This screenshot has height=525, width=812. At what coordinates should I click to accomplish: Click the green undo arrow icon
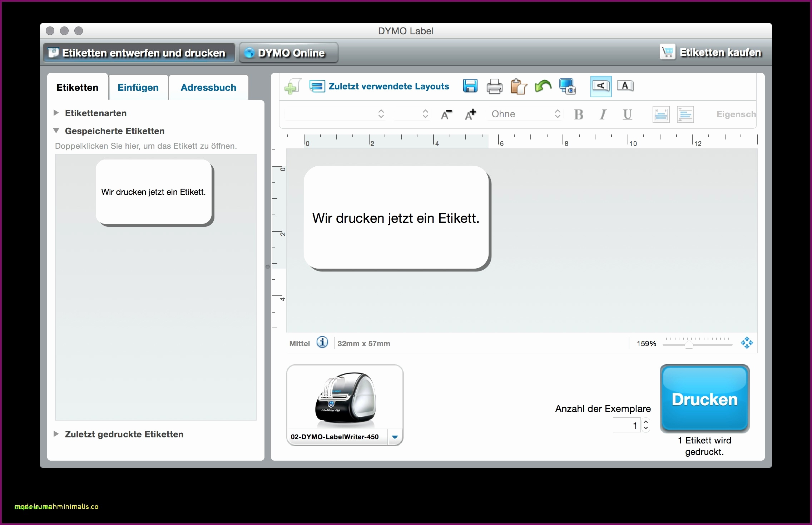(543, 86)
